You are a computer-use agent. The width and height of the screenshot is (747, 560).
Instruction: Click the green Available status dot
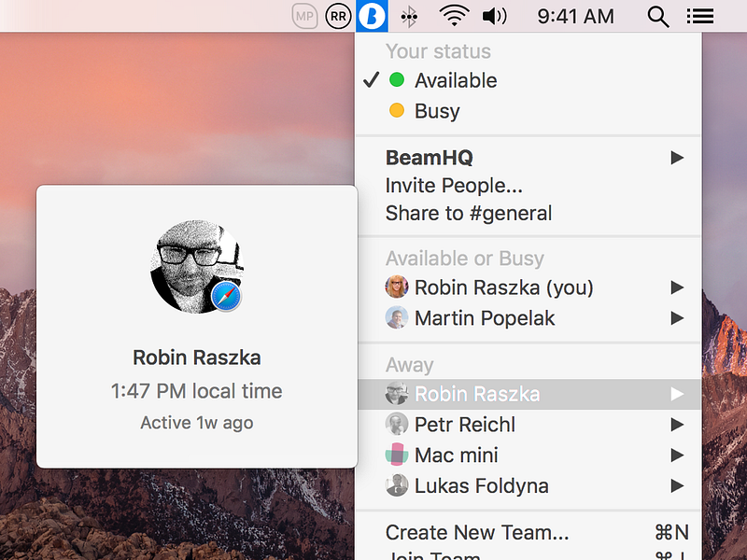point(396,79)
